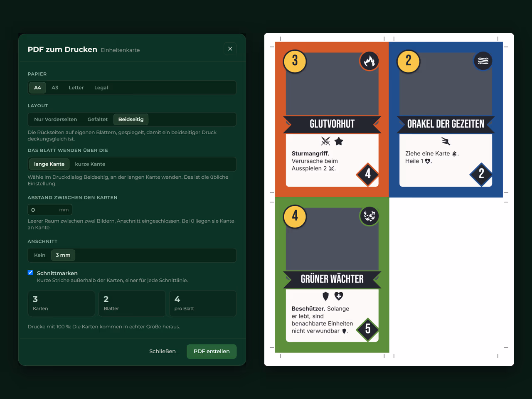This screenshot has height=399, width=532.
Task: Choose Gefaltet layout
Action: [97, 119]
